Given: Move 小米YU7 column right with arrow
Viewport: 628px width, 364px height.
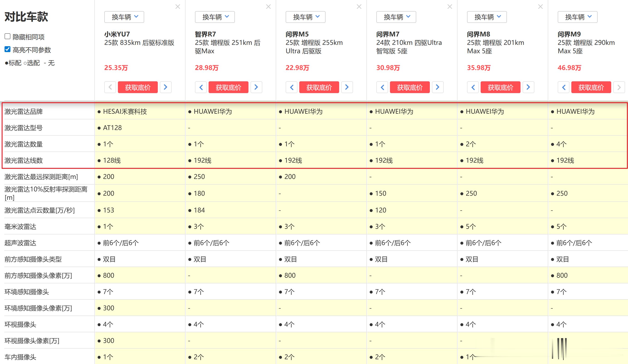Looking at the screenshot, I should (x=166, y=87).
